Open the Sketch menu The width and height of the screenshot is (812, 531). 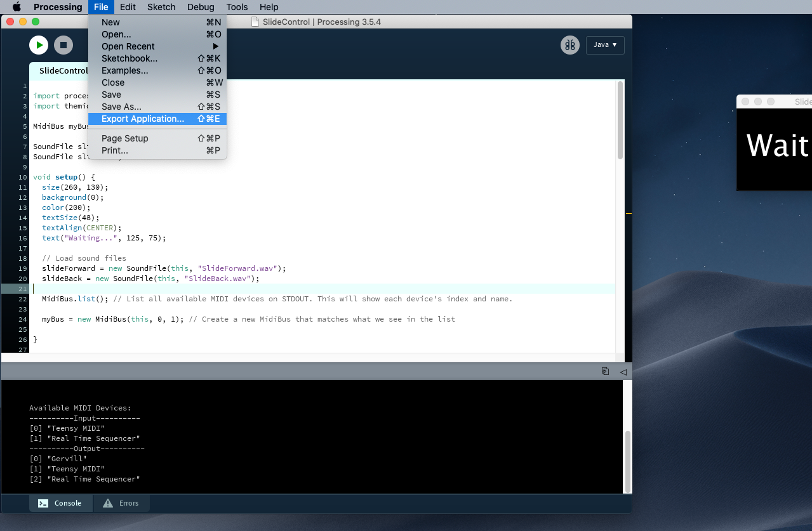161,7
